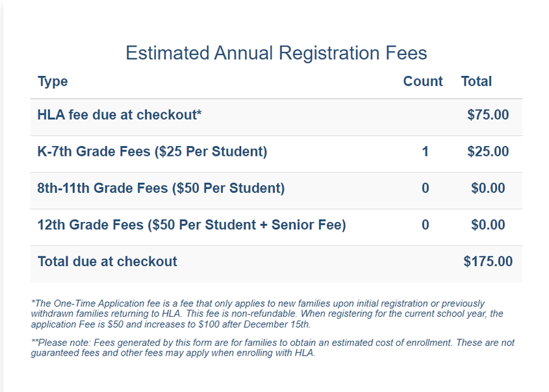The width and height of the screenshot is (549, 392).
Task: Select the K-7th Grade Fees row label
Action: click(x=152, y=152)
